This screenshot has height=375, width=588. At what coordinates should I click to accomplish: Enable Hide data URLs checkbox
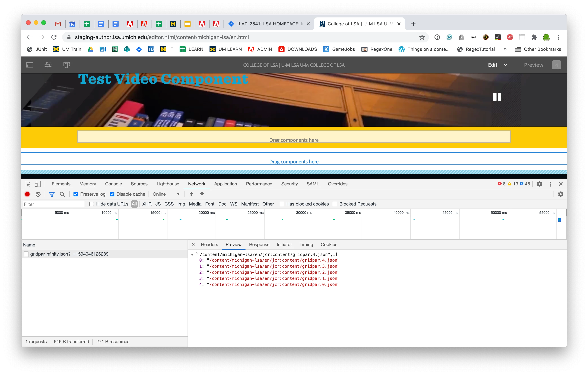pyautogui.click(x=91, y=204)
